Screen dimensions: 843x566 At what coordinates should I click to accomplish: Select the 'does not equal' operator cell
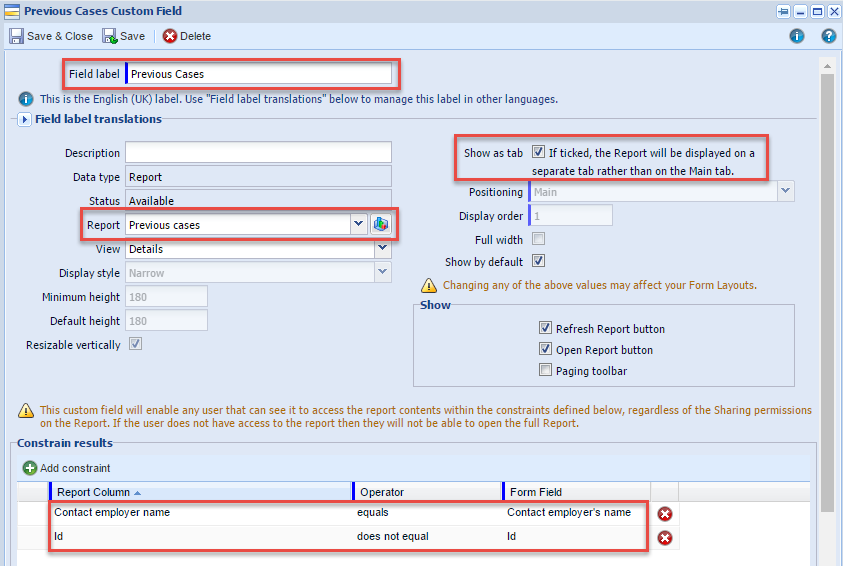click(428, 536)
